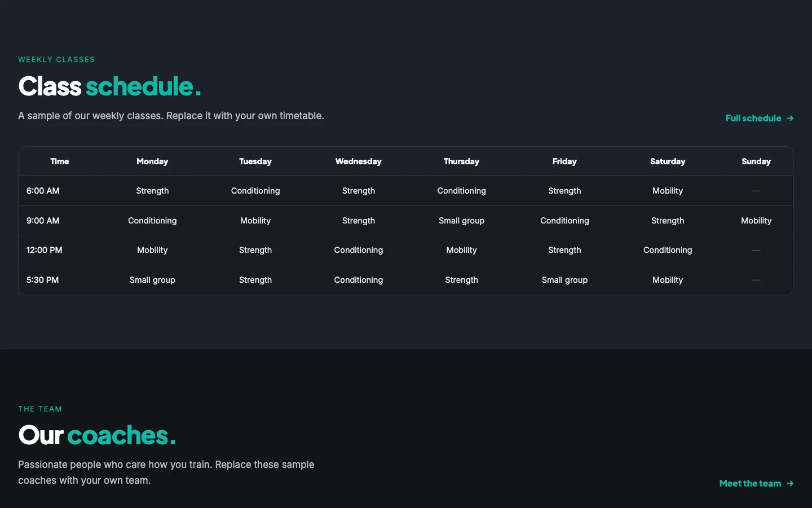Select Friday 5:30 PM Small group class
Viewport: 812px width, 508px height.
564,280
